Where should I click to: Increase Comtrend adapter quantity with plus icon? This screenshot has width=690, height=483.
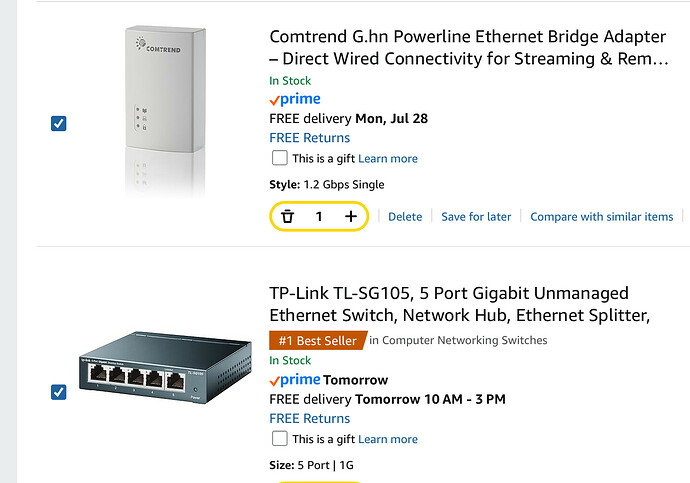pyautogui.click(x=351, y=216)
